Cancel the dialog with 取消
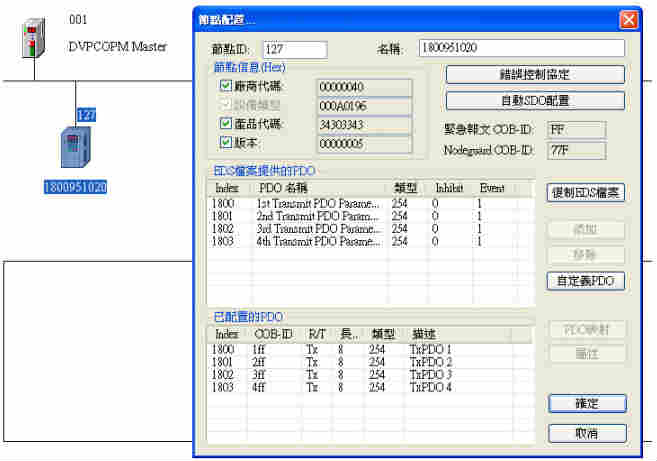Image resolution: width=657 pixels, height=461 pixels. click(587, 434)
